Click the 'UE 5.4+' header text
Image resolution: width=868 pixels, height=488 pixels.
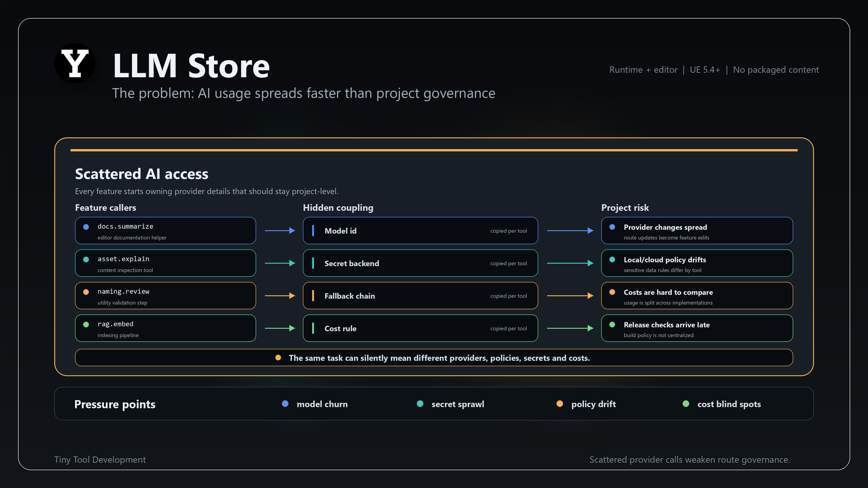coord(705,70)
